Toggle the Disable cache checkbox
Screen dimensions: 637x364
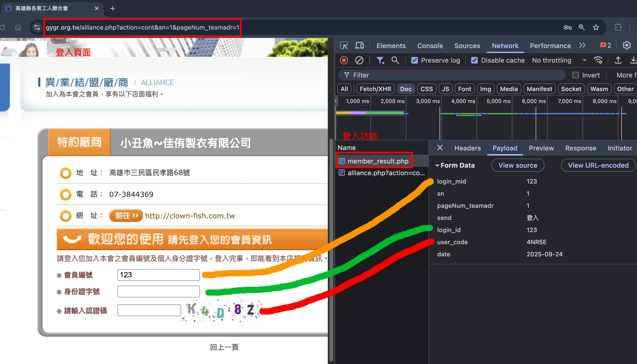click(x=474, y=60)
